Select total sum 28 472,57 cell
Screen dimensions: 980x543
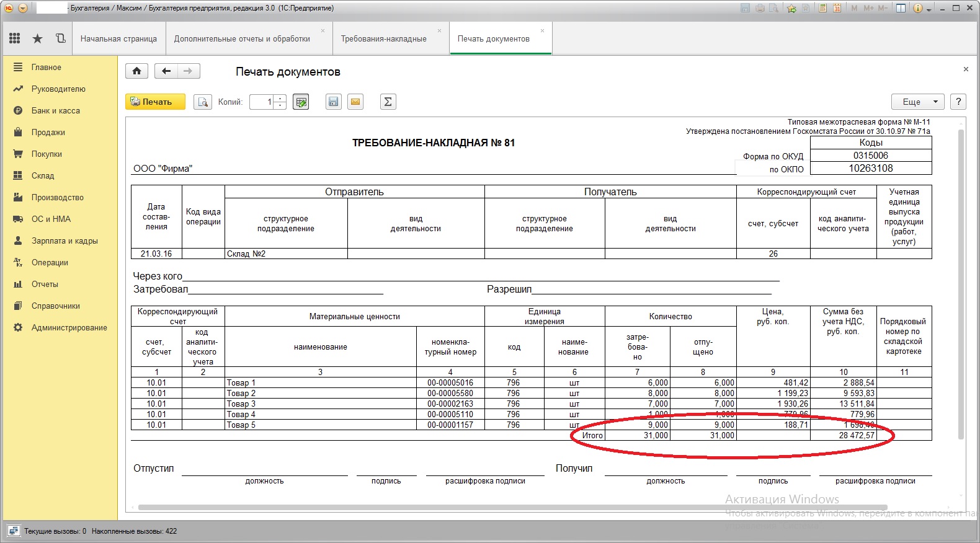point(843,435)
